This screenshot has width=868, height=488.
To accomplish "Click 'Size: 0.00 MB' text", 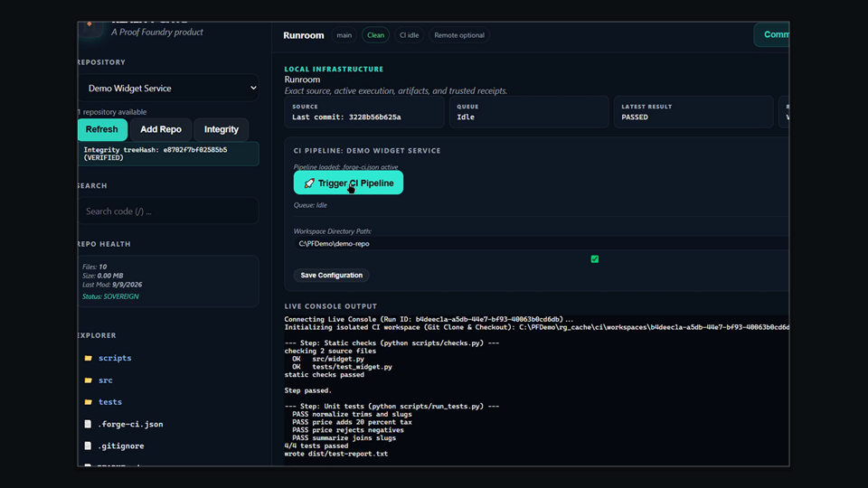I will [x=102, y=276].
